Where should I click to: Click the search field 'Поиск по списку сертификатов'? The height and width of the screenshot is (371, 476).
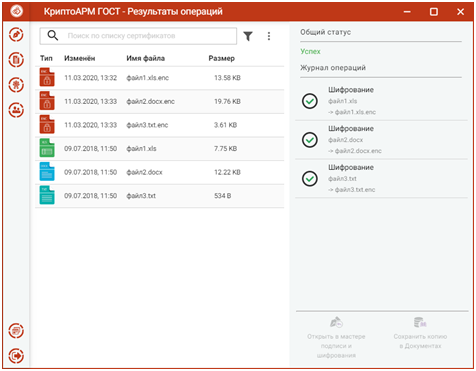[138, 36]
